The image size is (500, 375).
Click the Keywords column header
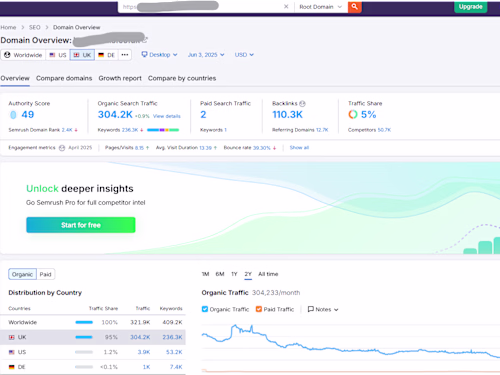171,309
